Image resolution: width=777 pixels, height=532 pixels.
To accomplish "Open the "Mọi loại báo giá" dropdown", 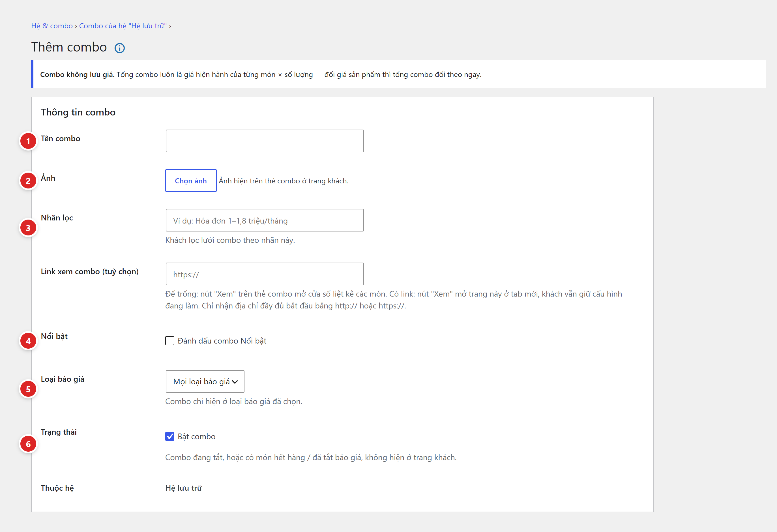I will coord(205,381).
